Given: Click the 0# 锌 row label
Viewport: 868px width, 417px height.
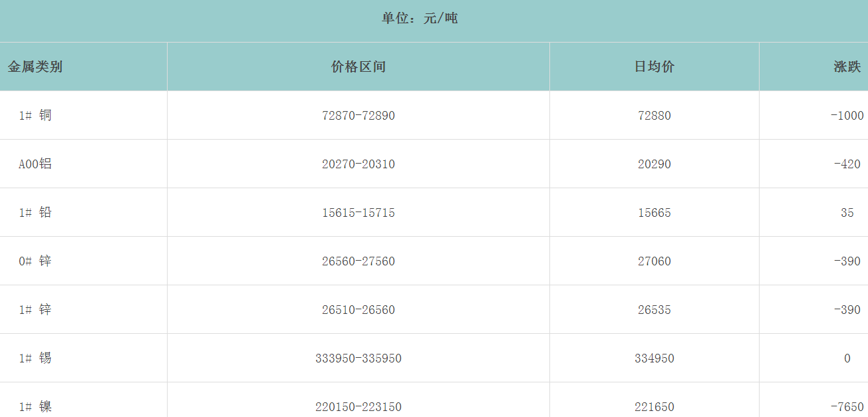Looking at the screenshot, I should [35, 261].
